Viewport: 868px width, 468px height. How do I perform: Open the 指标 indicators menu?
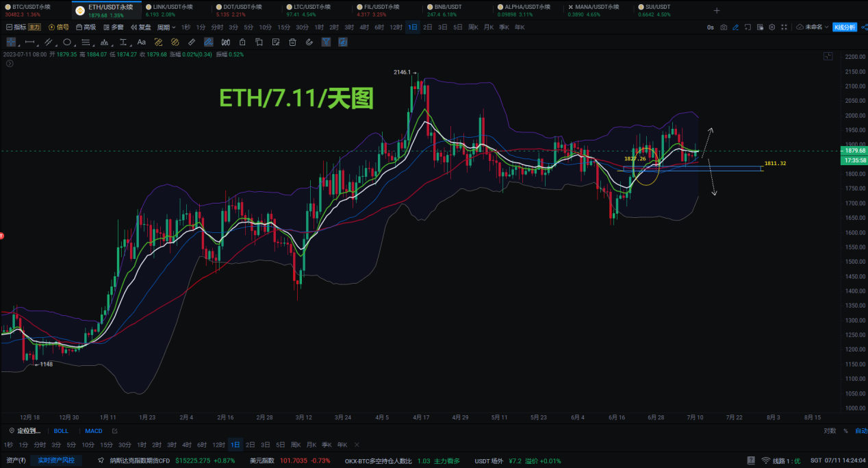pyautogui.click(x=16, y=27)
